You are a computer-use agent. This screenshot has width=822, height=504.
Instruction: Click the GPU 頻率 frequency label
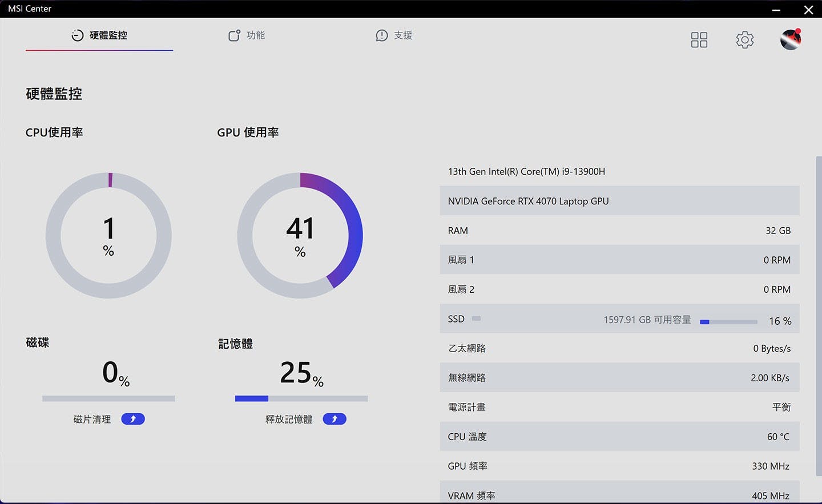(x=468, y=466)
